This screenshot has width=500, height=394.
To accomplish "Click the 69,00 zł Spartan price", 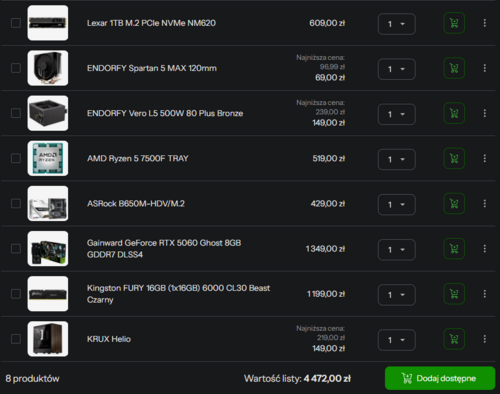I will coord(330,78).
